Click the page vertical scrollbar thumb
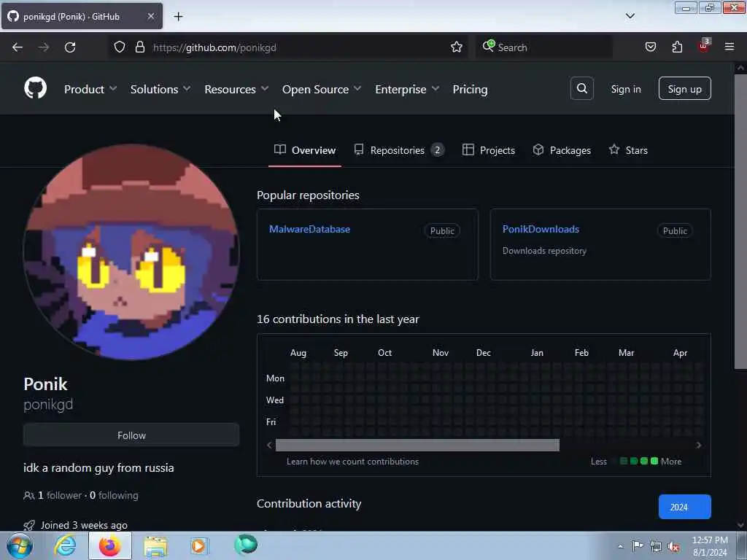 tap(740, 222)
